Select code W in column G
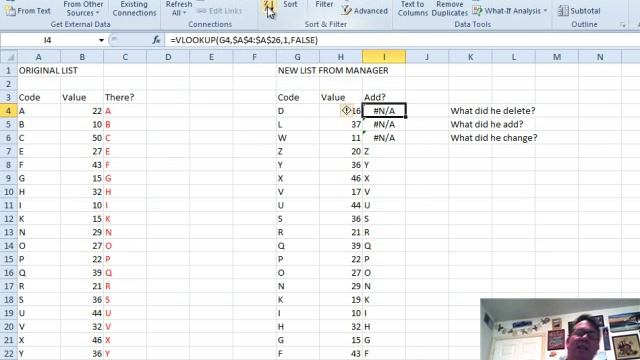Screen dimensions: 640x360 point(298,138)
